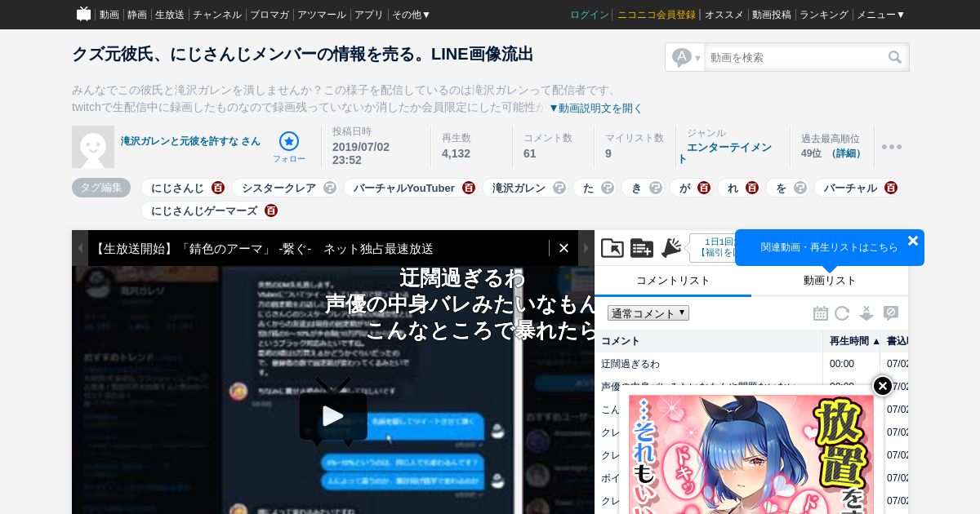Open the comment NG settings icon

pyautogui.click(x=891, y=313)
